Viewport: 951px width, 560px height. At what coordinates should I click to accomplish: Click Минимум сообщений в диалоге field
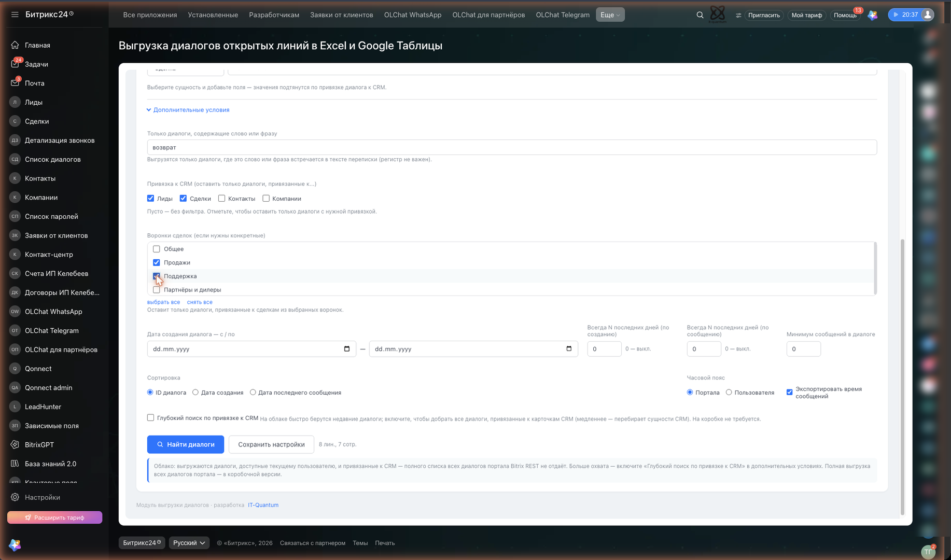coord(803,349)
